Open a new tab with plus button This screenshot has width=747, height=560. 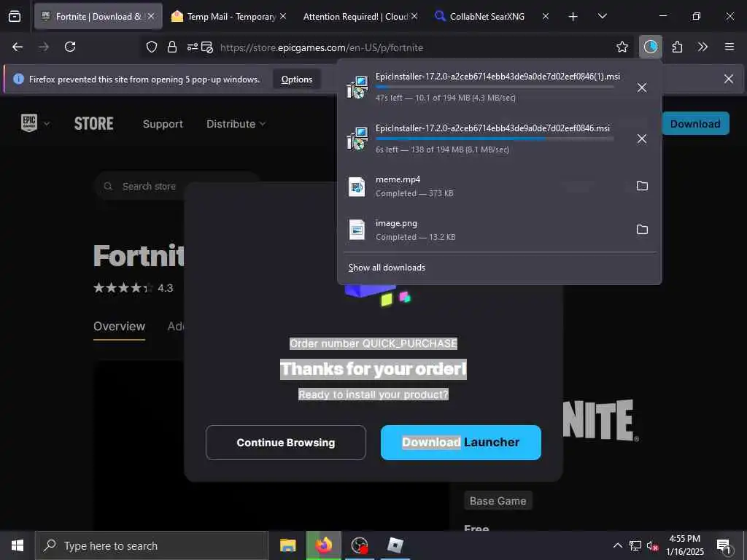click(x=573, y=17)
